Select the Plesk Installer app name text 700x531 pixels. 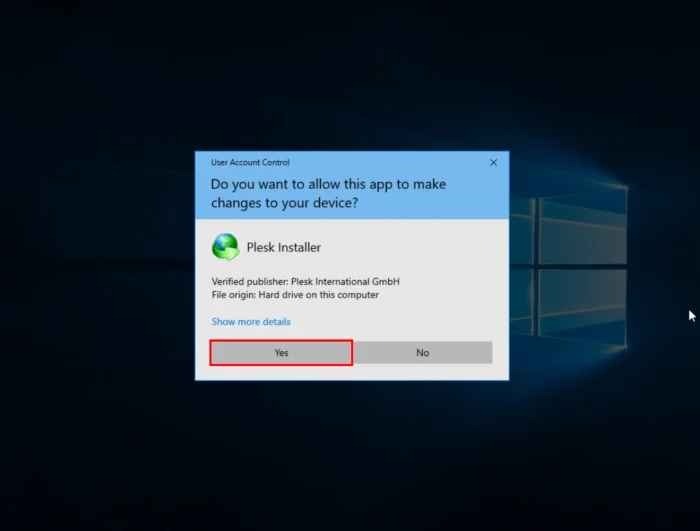click(x=283, y=247)
